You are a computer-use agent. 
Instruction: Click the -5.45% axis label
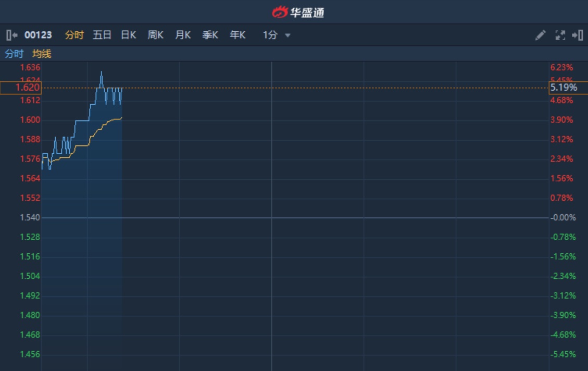563,354
